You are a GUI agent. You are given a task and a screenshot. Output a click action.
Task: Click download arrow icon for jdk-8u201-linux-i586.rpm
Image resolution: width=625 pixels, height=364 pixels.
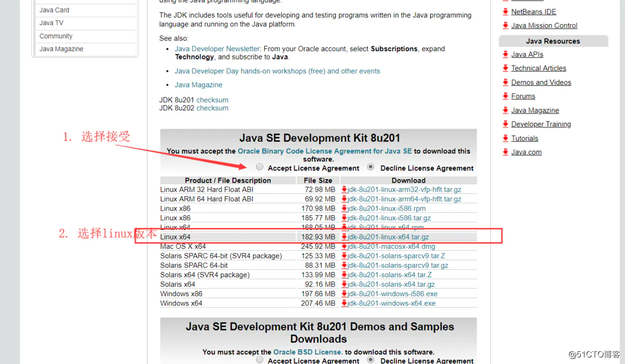344,208
